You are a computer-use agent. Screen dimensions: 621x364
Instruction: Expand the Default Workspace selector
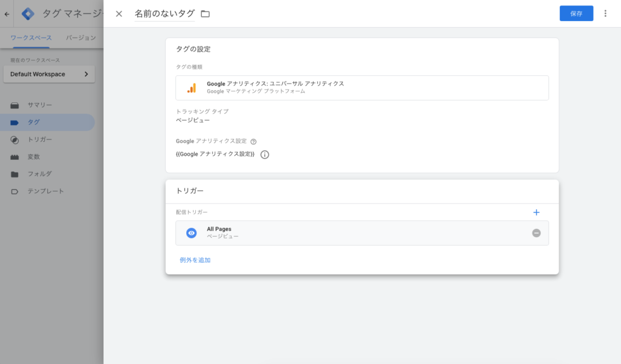[49, 74]
